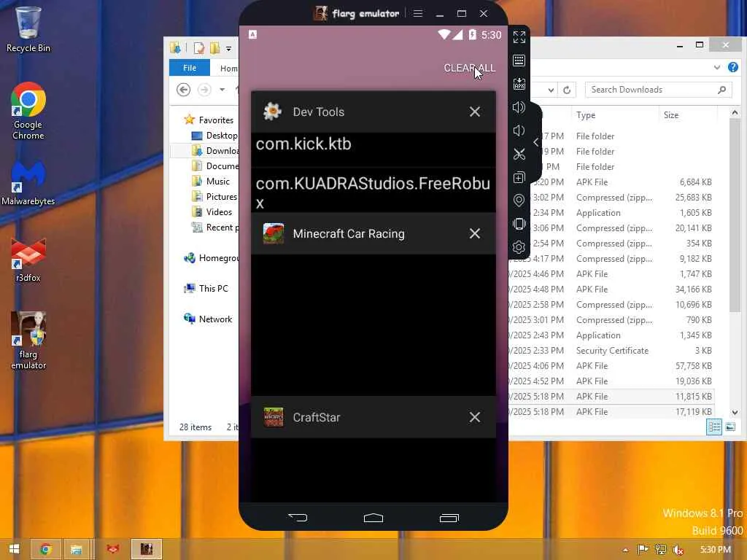
Task: Open the emulator keyboard settings icon
Action: coord(519,61)
